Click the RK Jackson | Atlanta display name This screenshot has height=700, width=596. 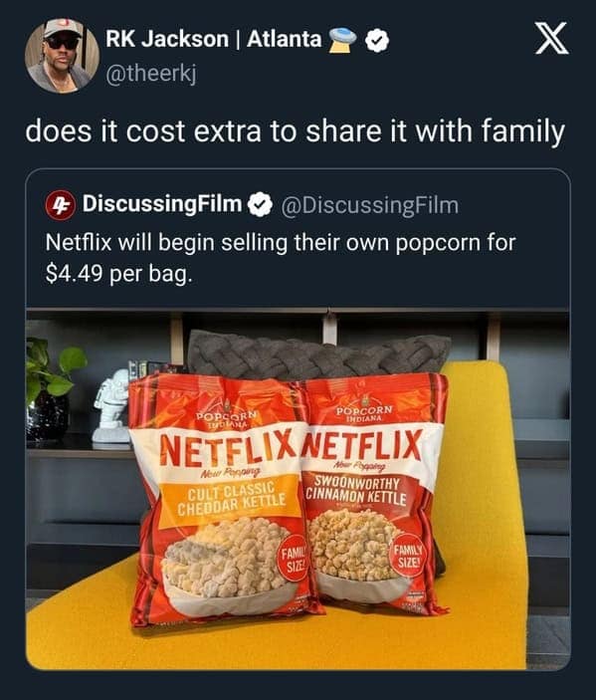point(213,39)
